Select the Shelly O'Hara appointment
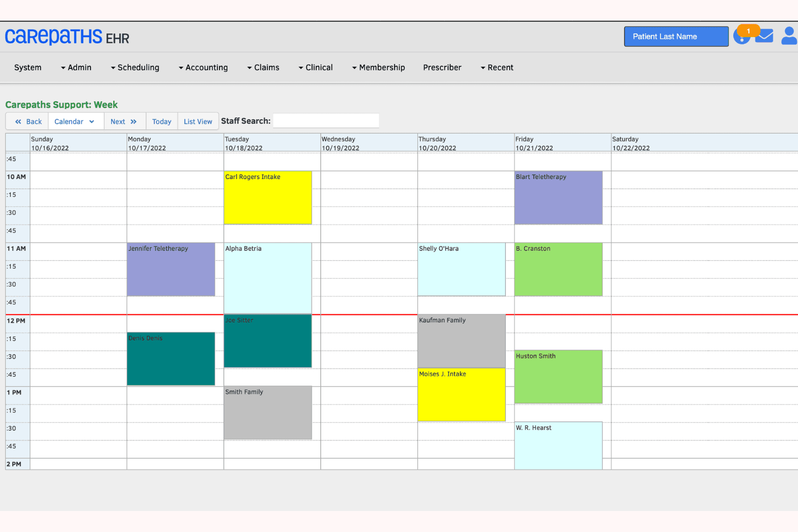 (x=462, y=269)
